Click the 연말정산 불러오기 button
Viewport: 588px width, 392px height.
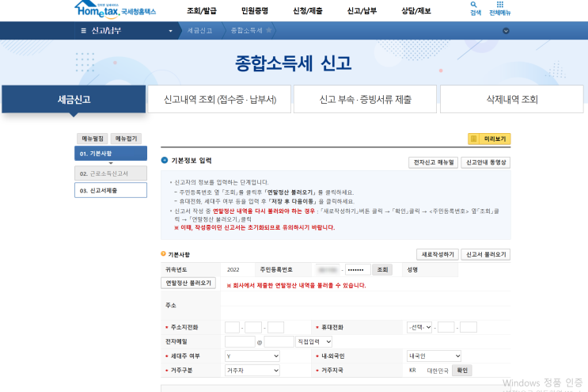pos(188,283)
